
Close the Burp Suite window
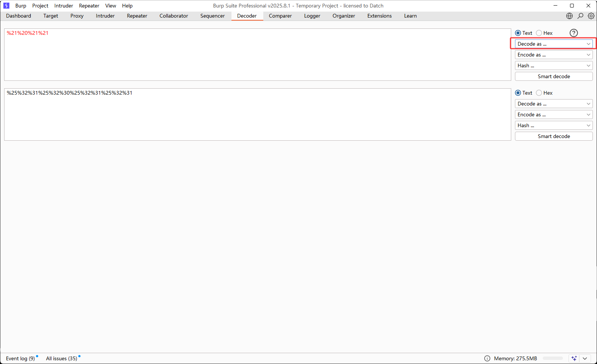click(588, 6)
